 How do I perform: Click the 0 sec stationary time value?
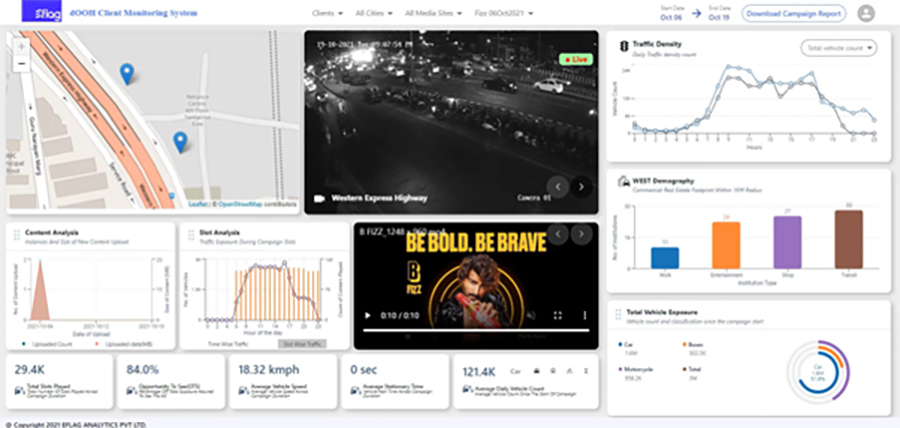click(x=364, y=370)
